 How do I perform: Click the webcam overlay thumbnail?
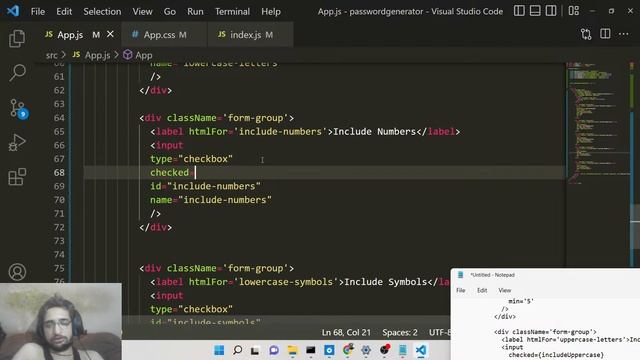pyautogui.click(x=61, y=322)
